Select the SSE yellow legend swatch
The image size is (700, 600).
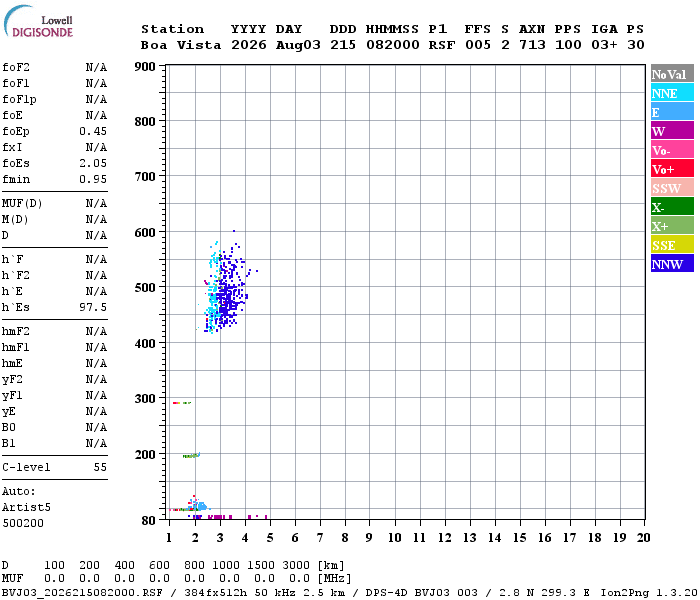[x=672, y=245]
